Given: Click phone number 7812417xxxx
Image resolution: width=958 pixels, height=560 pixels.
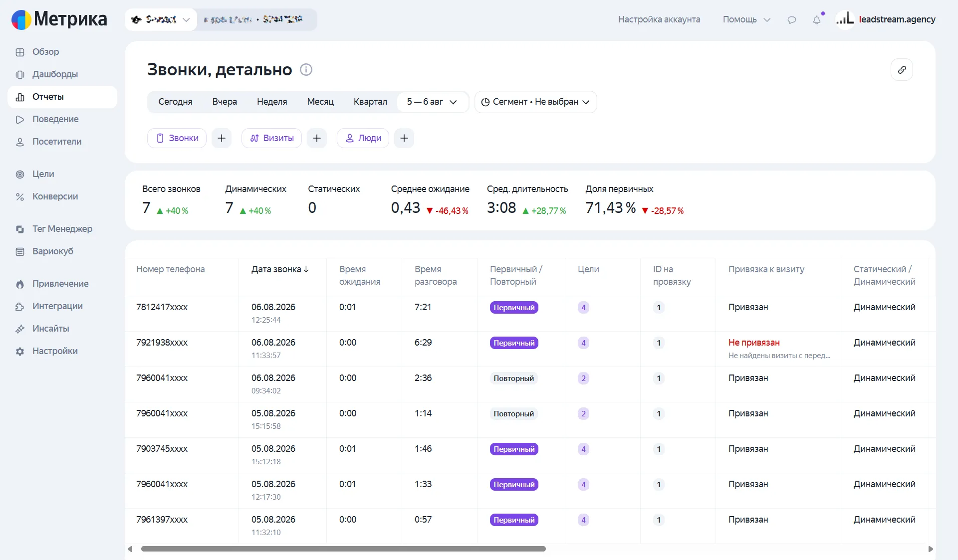Looking at the screenshot, I should 162,307.
